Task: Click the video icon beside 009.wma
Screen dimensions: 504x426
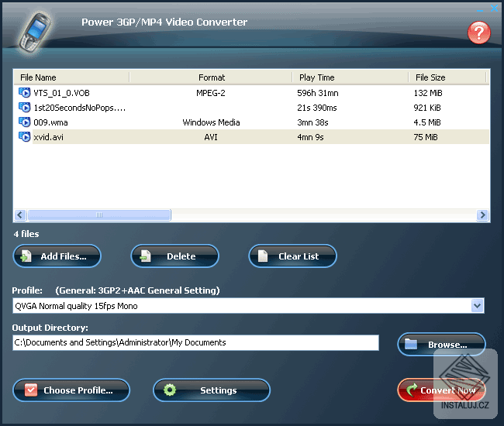Action: [x=25, y=122]
